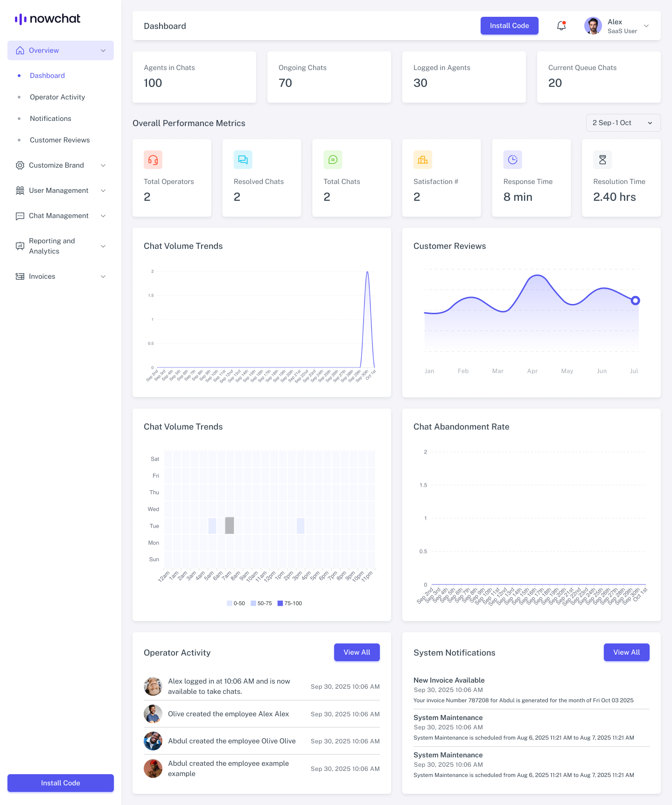Click the notification bell icon
This screenshot has width=672, height=805.
point(561,26)
